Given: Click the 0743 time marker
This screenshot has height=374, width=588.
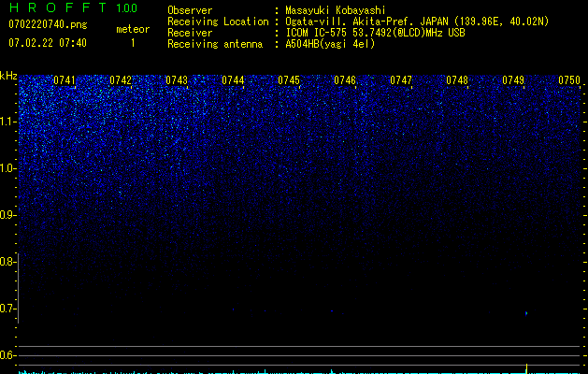Looking at the screenshot, I should [177, 80].
